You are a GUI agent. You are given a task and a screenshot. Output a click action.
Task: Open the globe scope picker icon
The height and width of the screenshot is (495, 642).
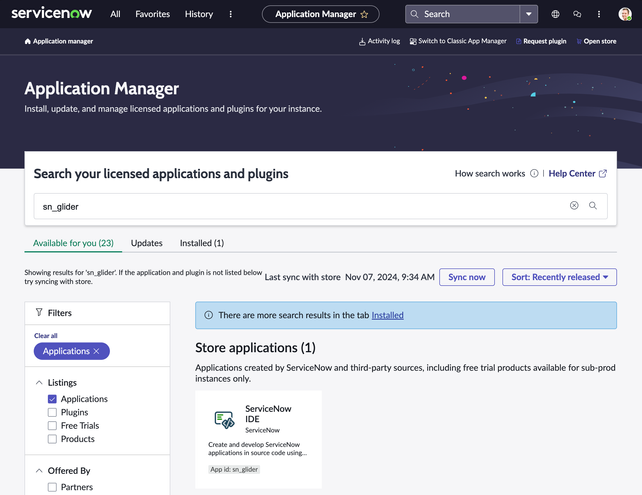click(x=555, y=14)
